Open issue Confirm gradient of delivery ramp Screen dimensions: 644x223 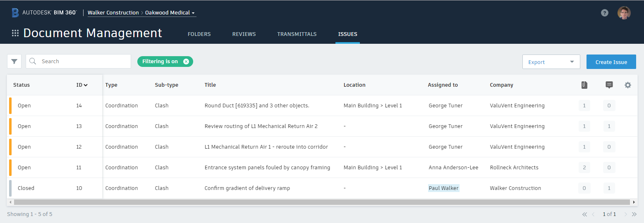tap(247, 188)
